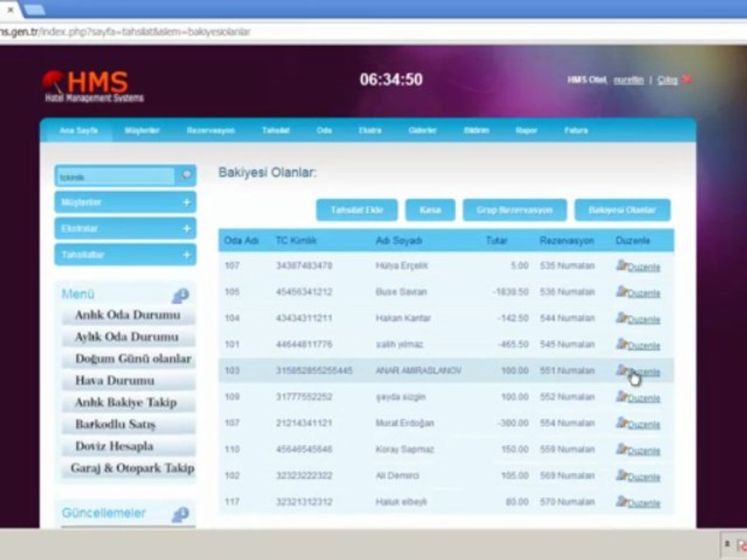
Task: Edit Hülya Erçelik's row via Düzenle
Action: (x=638, y=266)
